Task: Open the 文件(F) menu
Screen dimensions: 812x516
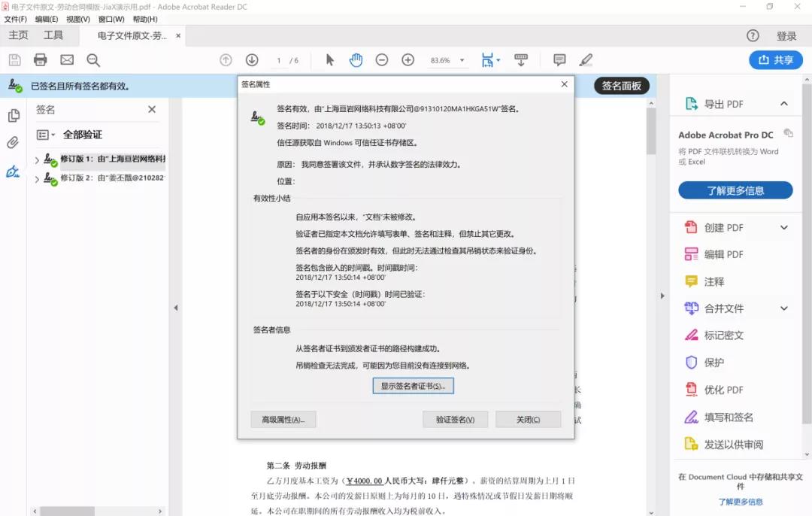Action: 15,19
